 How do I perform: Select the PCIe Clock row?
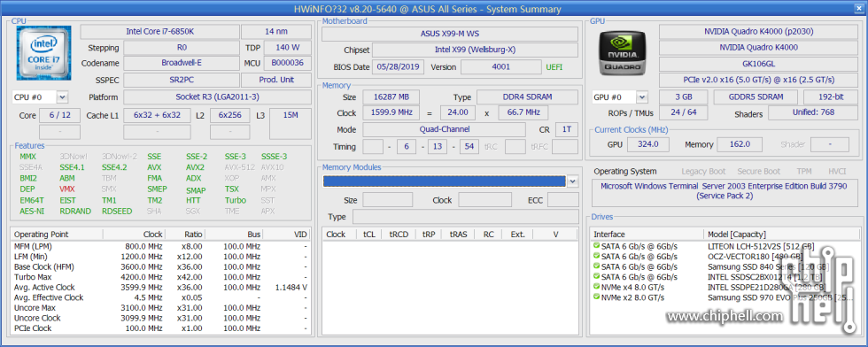pos(160,328)
